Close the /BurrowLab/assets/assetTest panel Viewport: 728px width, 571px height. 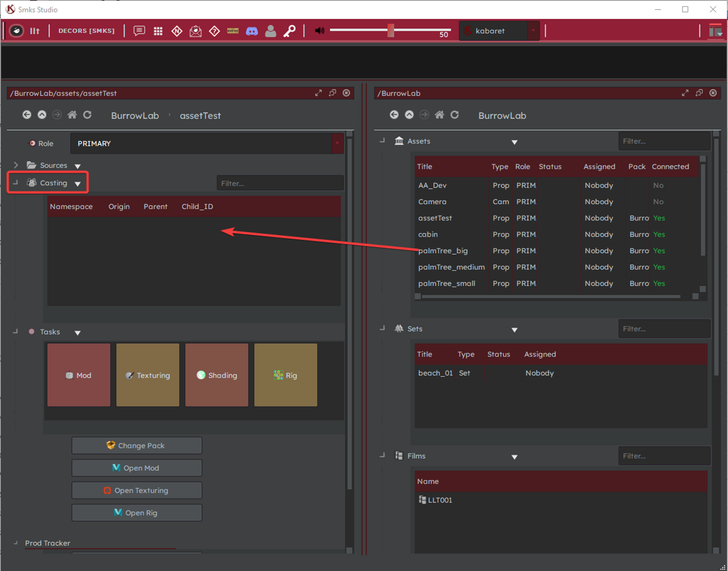point(347,93)
